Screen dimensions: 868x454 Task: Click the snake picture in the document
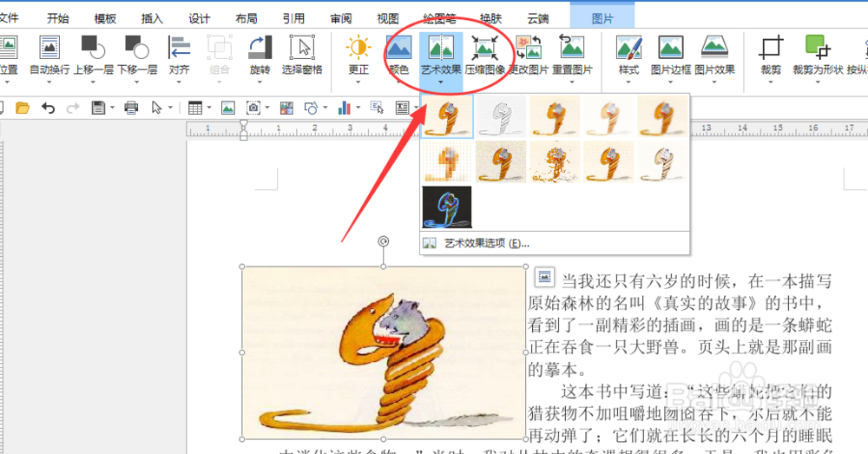click(384, 352)
